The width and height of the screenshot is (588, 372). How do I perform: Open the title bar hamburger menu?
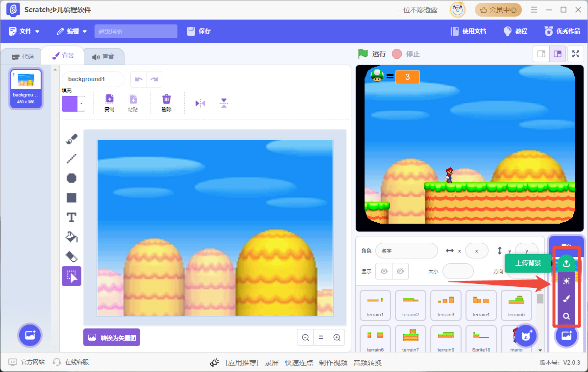534,10
